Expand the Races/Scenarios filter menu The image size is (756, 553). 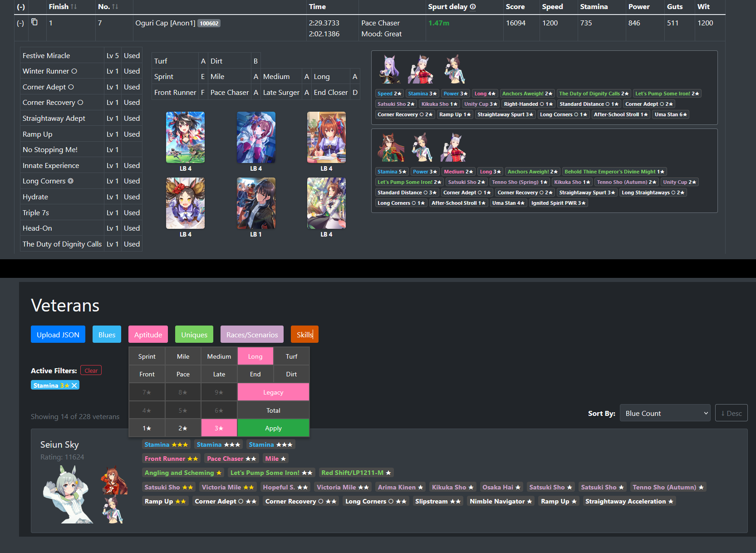pos(252,335)
